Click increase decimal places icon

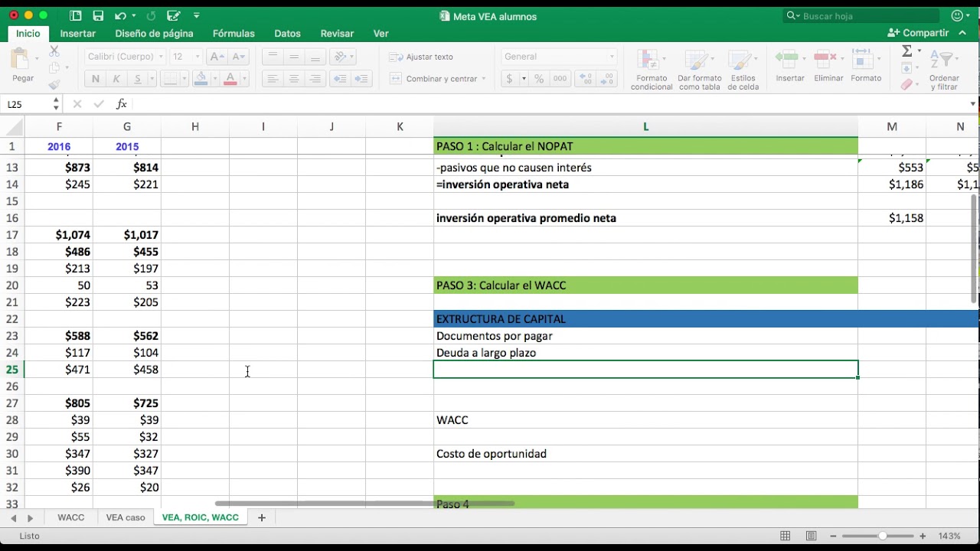[586, 79]
